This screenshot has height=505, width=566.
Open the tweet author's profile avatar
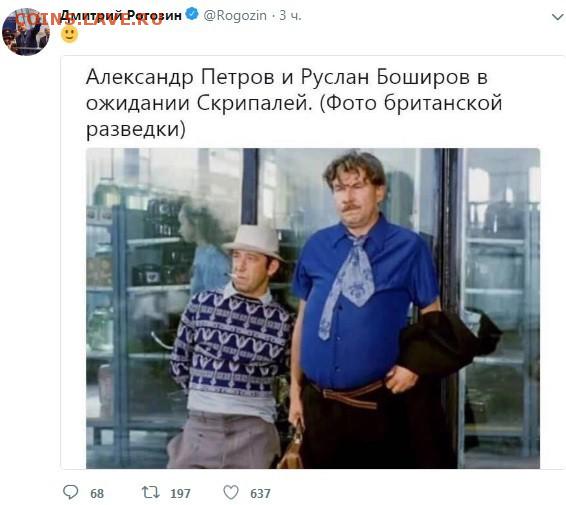tap(26, 32)
